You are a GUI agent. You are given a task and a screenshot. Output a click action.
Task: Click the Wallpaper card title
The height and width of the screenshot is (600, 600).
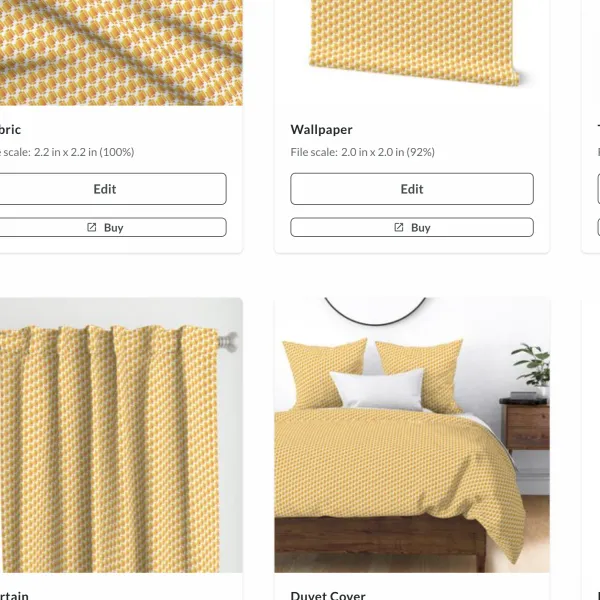pos(321,130)
